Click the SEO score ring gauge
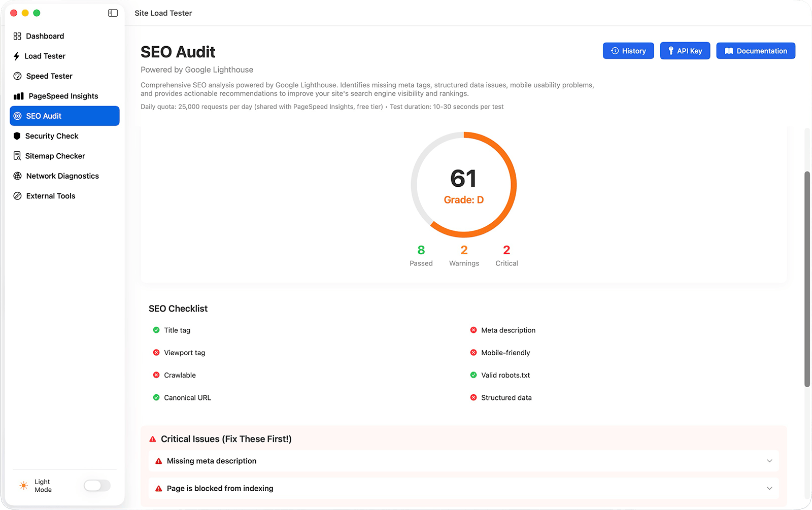This screenshot has height=510, width=812. pyautogui.click(x=463, y=184)
